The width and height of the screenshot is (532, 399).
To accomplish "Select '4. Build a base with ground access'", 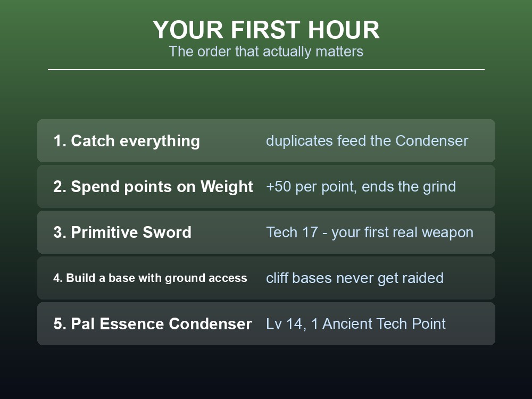I will coord(150,278).
